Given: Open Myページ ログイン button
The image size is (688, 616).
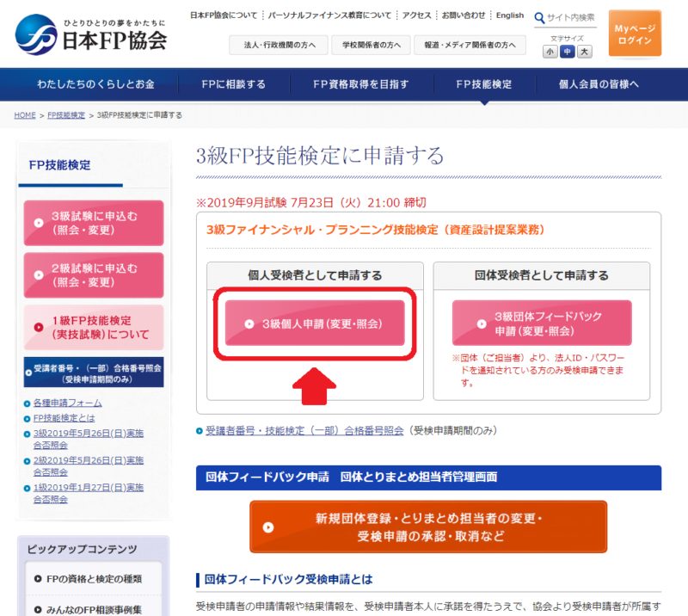Looking at the screenshot, I should click(635, 34).
